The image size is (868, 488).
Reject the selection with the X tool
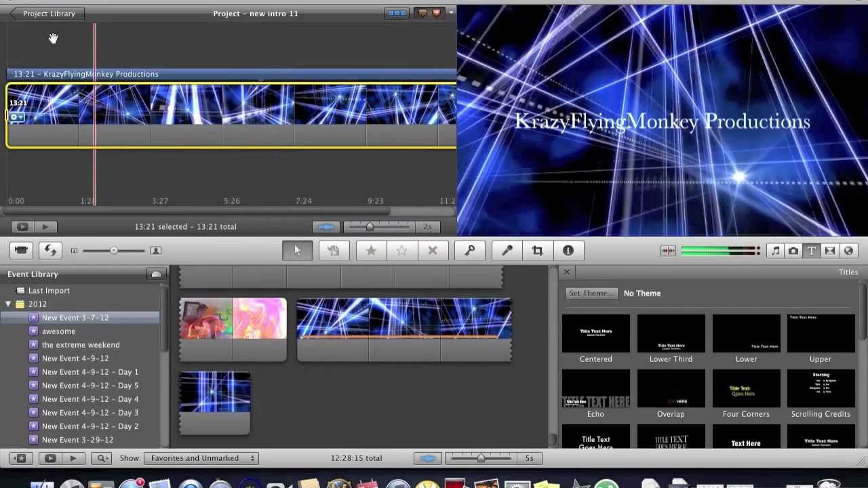tap(433, 251)
